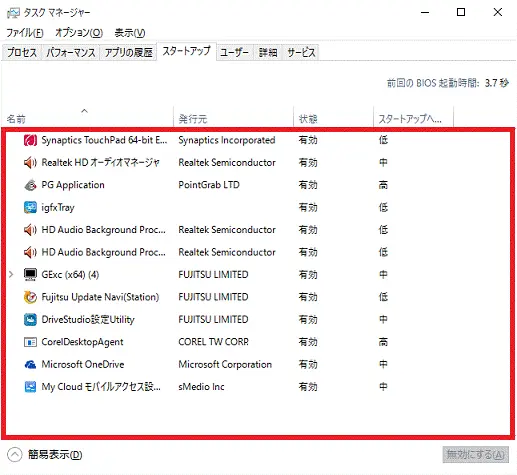Image resolution: width=517 pixels, height=475 pixels.
Task: Click the igfxTray icon
Action: [x=30, y=207]
